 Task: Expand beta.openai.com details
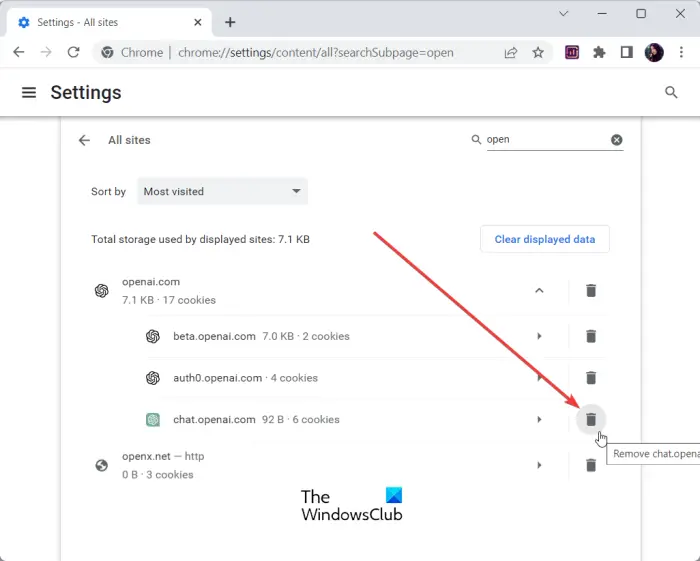[539, 336]
